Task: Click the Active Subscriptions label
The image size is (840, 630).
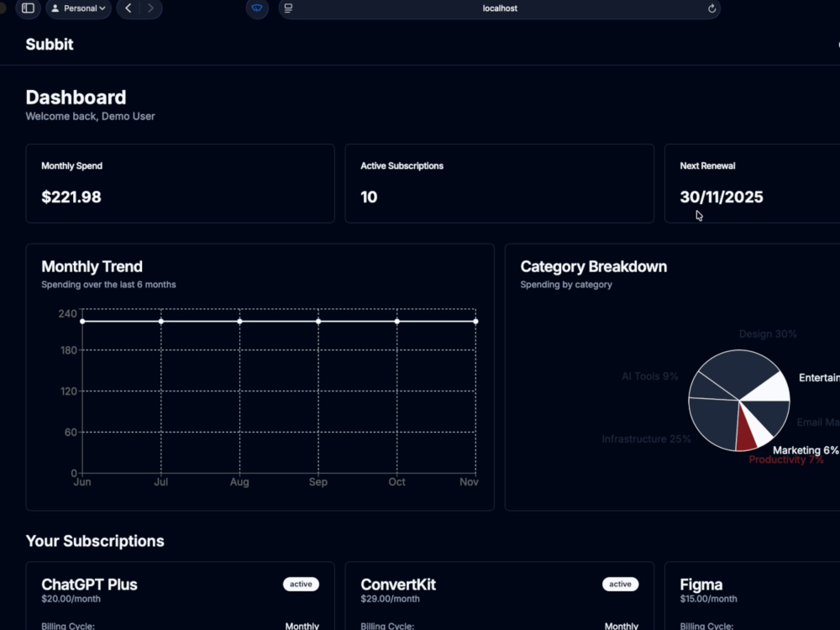Action: pyautogui.click(x=402, y=166)
